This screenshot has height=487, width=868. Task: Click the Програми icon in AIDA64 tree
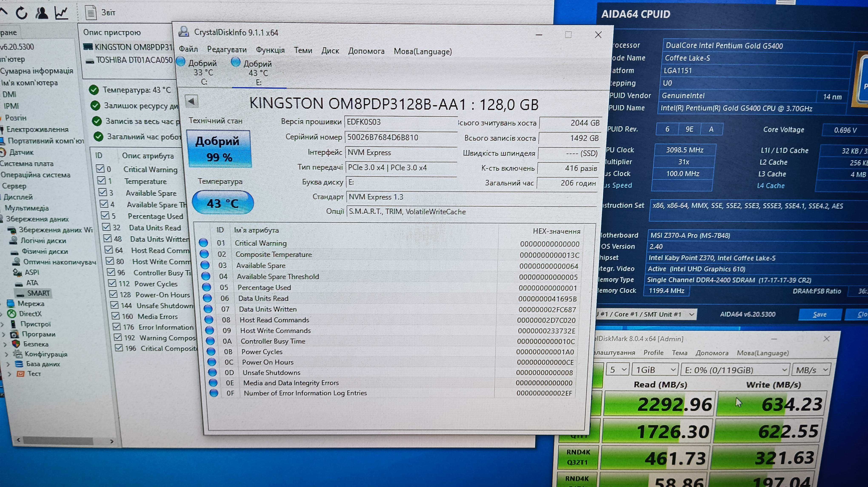tap(14, 334)
